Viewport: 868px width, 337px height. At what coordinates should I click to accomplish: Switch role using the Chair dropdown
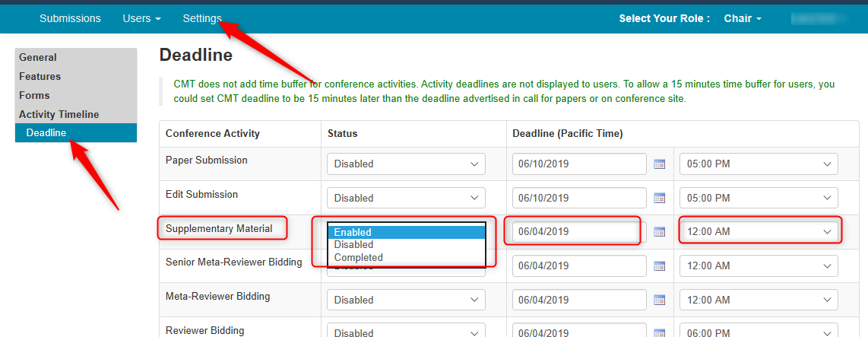pyautogui.click(x=743, y=18)
